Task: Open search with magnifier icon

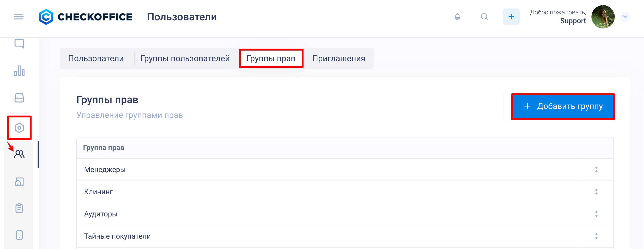Action: 484,17
